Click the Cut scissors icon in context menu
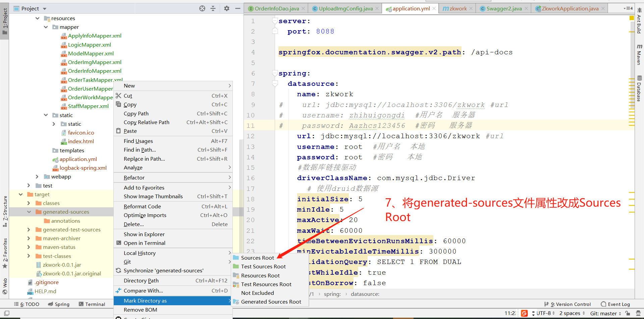The height and width of the screenshot is (319, 644). pos(118,96)
